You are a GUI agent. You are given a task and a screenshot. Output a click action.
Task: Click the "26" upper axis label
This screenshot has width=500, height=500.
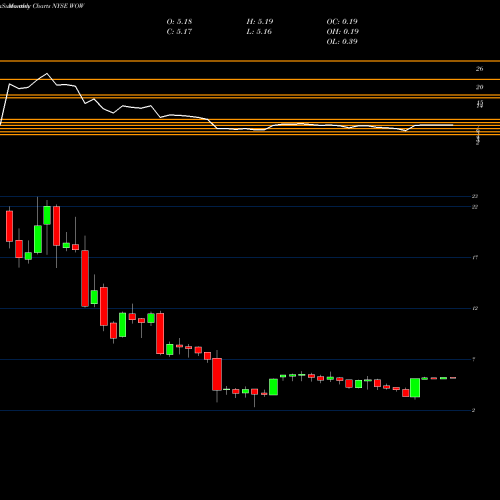[479, 69]
